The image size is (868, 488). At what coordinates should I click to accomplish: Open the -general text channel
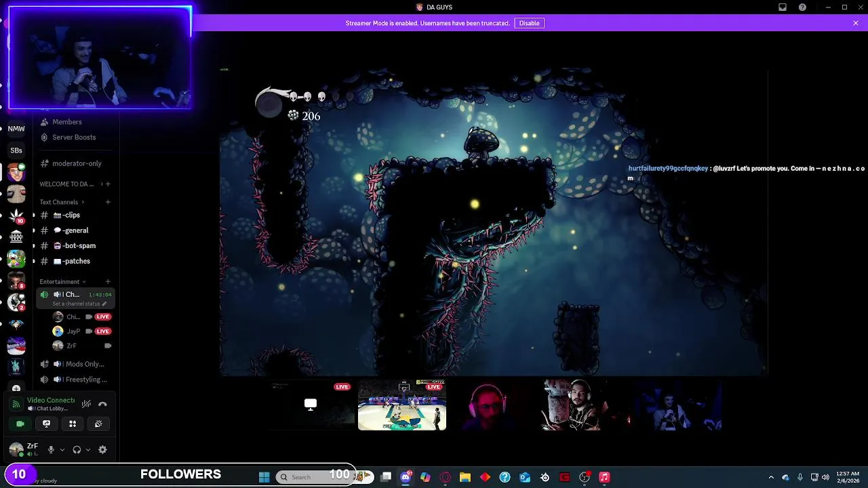(x=75, y=230)
